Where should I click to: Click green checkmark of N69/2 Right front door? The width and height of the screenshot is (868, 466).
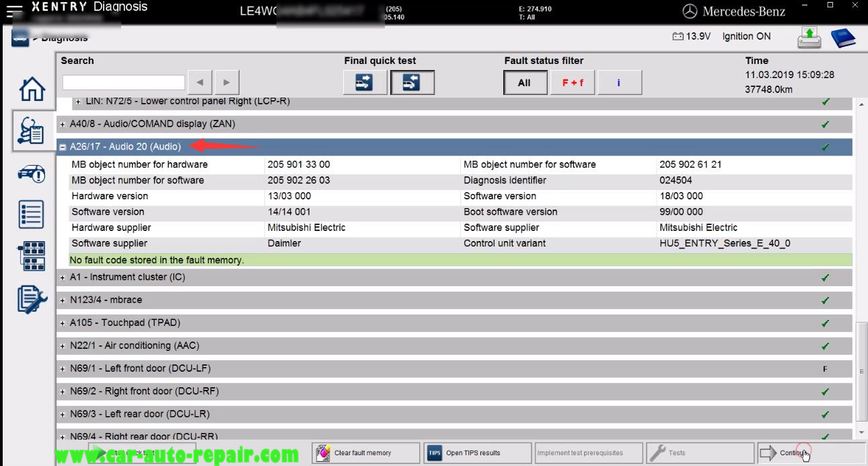click(x=825, y=392)
